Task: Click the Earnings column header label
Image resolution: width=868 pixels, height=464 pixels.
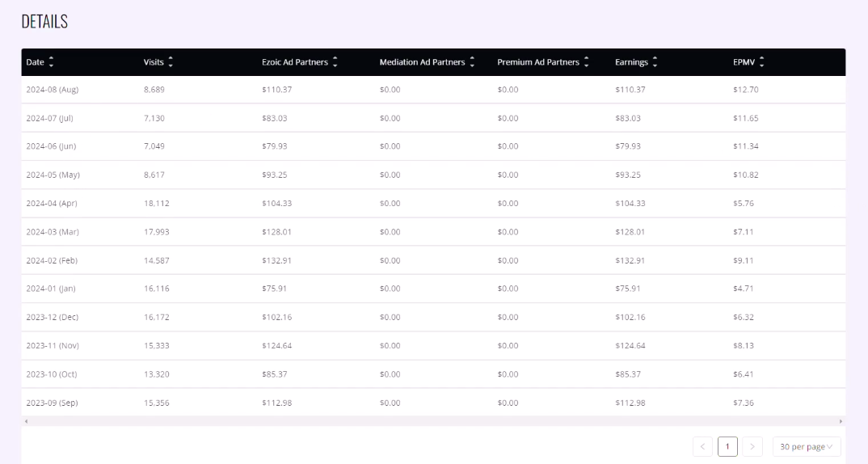Action: pyautogui.click(x=632, y=62)
